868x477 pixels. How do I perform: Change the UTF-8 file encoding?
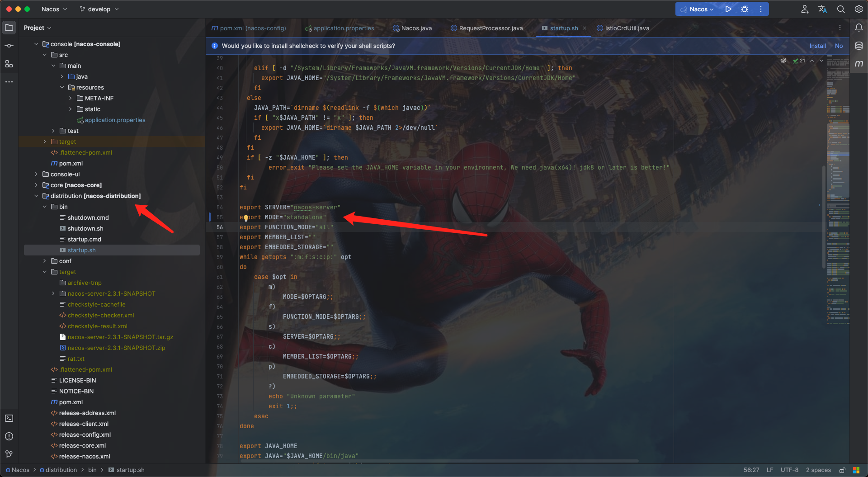pyautogui.click(x=789, y=470)
